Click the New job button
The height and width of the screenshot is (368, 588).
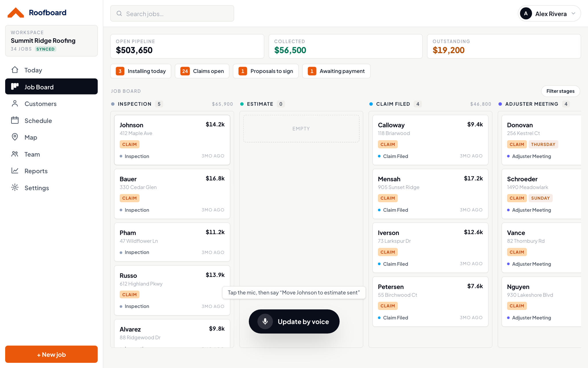click(x=51, y=354)
